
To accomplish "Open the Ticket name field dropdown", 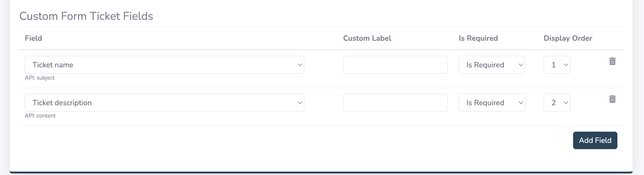I will (164, 65).
